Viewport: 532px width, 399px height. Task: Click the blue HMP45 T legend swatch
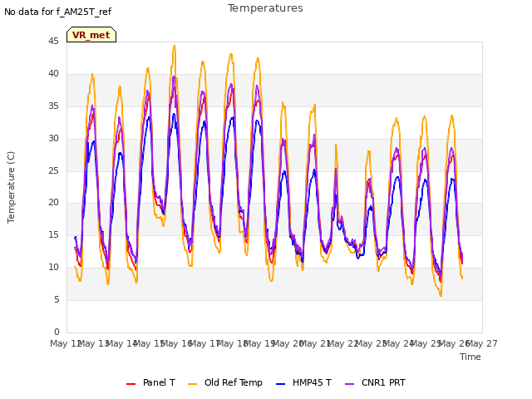(x=281, y=384)
